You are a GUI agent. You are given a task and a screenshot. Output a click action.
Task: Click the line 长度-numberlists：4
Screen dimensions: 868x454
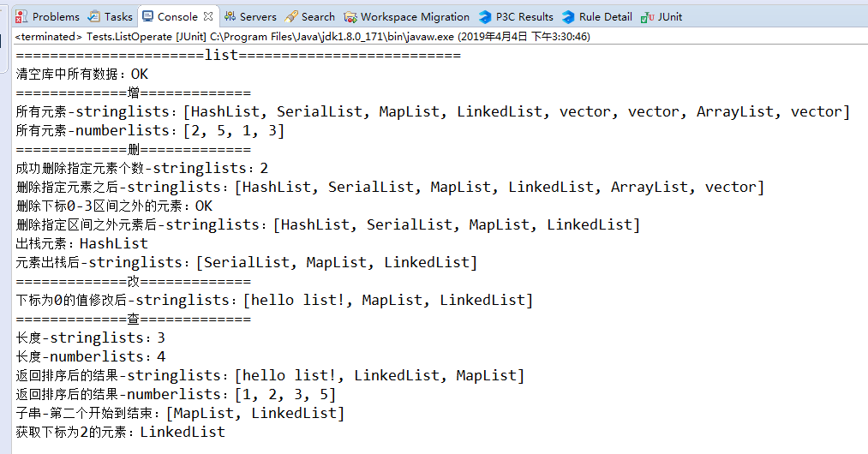91,356
